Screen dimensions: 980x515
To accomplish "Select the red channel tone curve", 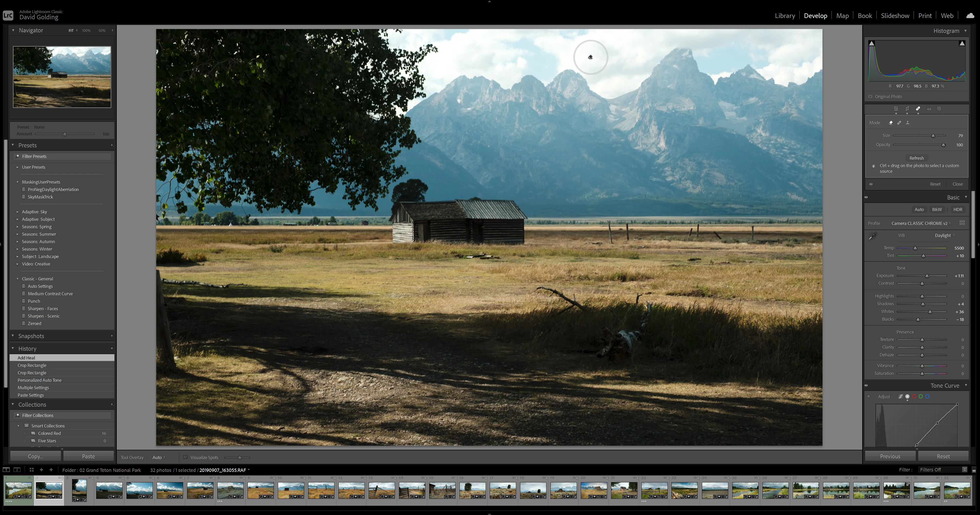I will pos(914,397).
